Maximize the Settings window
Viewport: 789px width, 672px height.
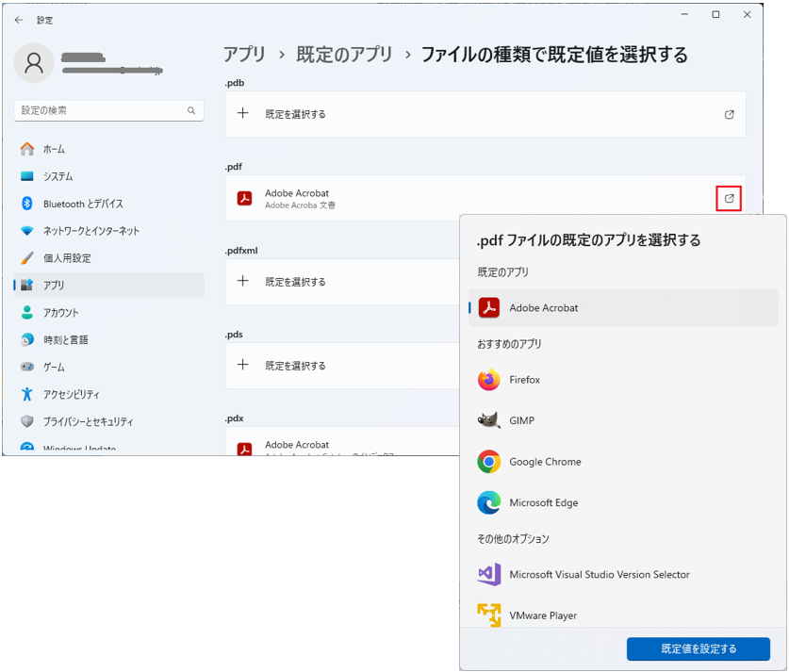pos(715,14)
